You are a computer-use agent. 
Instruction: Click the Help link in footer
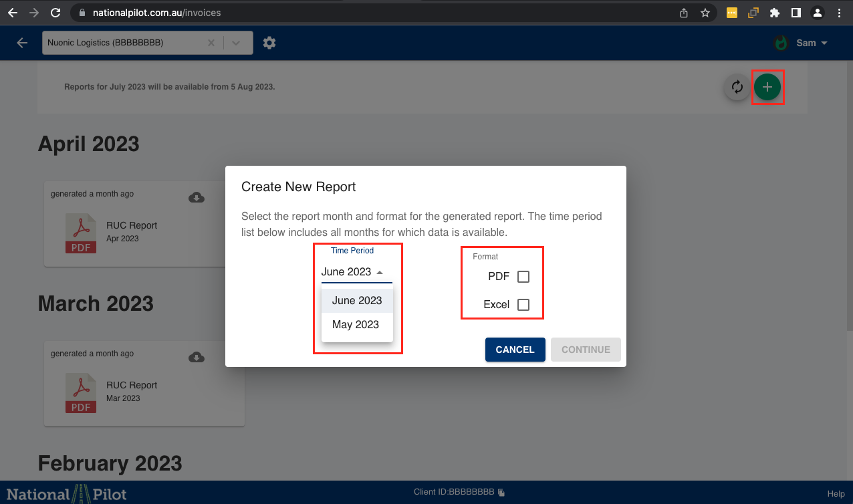836,493
